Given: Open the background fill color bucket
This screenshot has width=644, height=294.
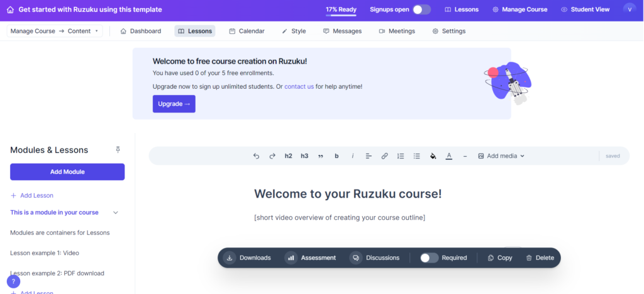Looking at the screenshot, I should pos(433,156).
